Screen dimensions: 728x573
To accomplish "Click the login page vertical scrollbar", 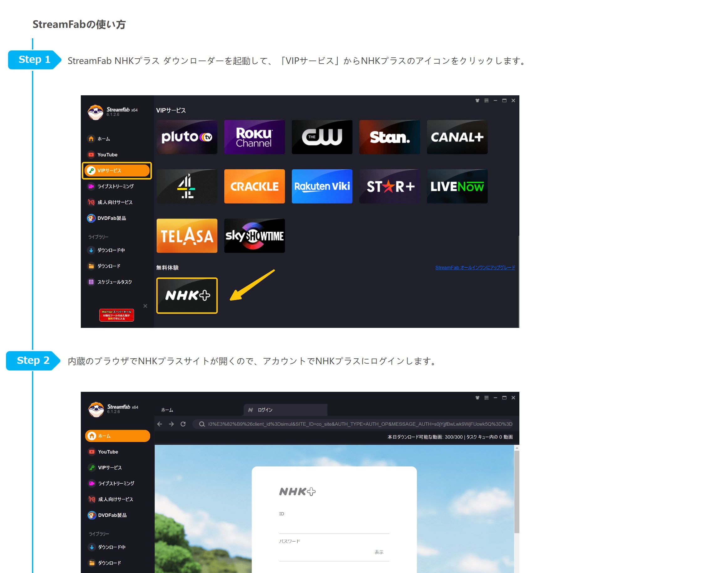I will point(517,492).
